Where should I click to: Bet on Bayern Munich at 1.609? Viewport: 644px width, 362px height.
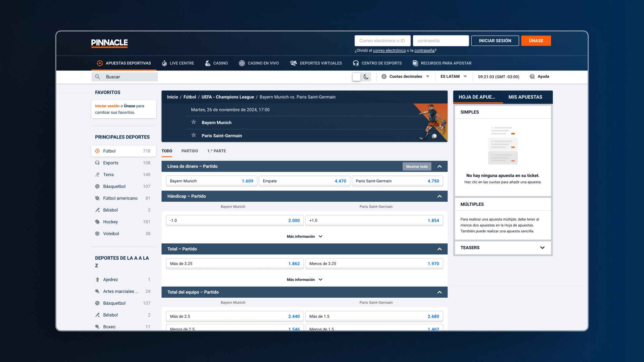click(212, 181)
